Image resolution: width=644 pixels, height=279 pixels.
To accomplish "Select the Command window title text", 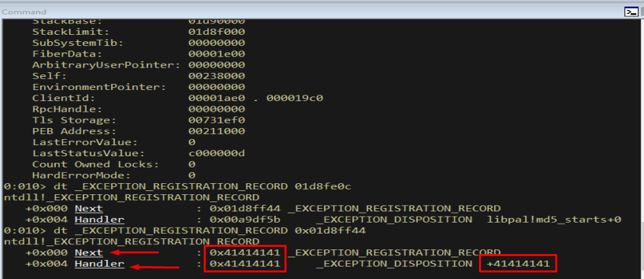I will pyautogui.click(x=24, y=12).
